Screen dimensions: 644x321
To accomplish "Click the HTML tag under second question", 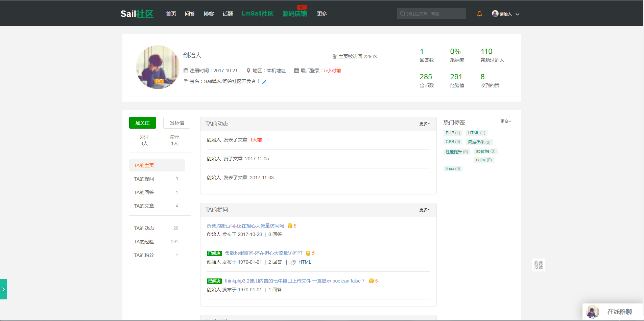I will coord(305,262).
